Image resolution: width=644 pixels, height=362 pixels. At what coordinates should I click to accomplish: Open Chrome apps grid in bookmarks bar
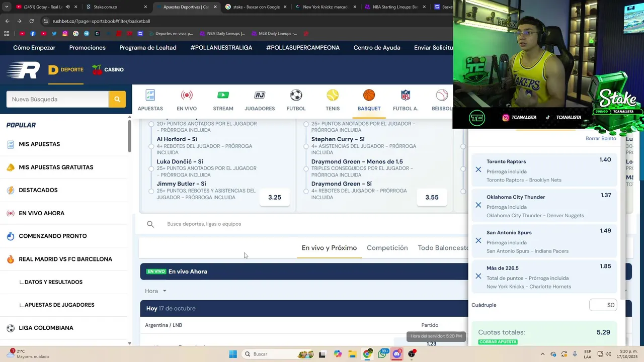[x=7, y=34]
